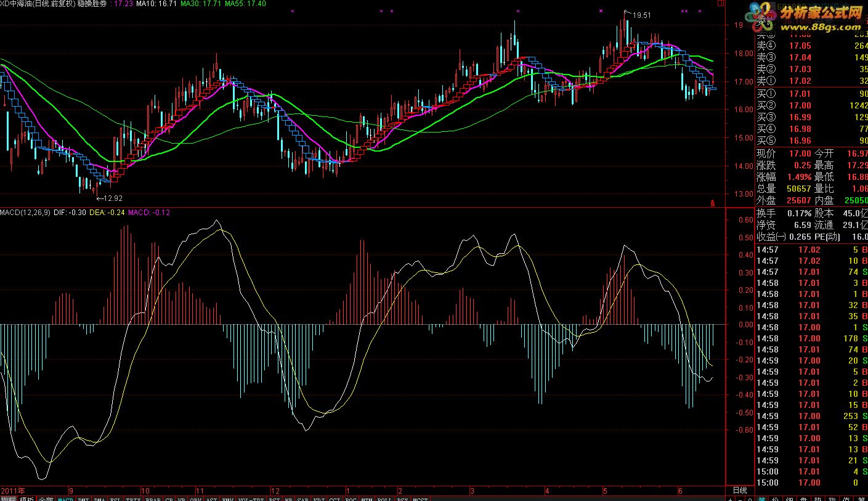The width and height of the screenshot is (868, 501).
Task: Click the 日线 period button
Action: [740, 491]
